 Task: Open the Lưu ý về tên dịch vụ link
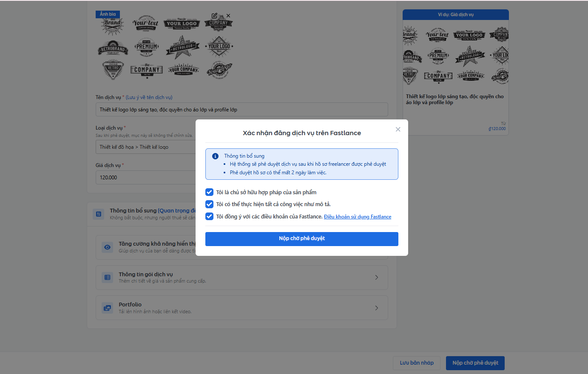pos(149,97)
